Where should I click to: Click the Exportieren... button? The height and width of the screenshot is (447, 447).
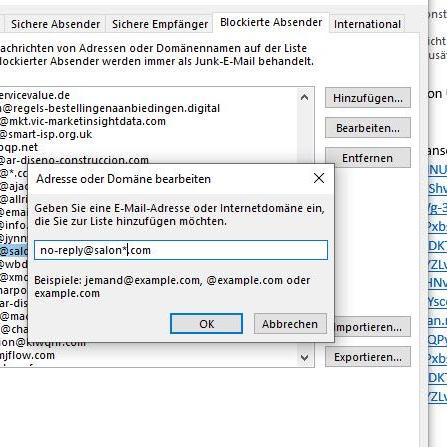(368, 357)
